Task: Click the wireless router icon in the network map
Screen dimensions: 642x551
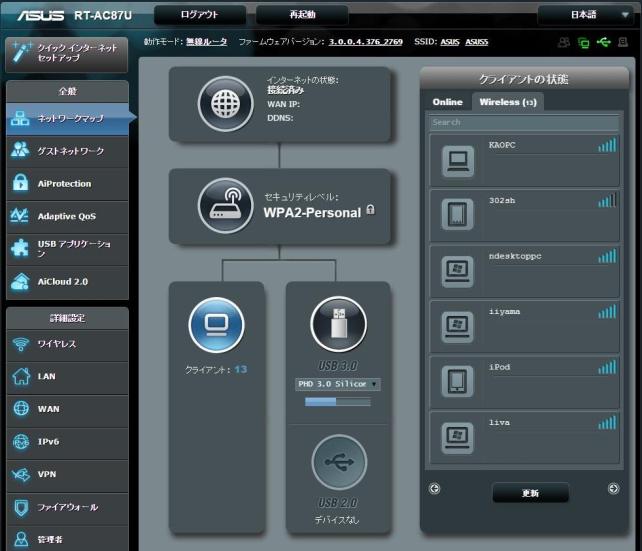Action: 226,205
